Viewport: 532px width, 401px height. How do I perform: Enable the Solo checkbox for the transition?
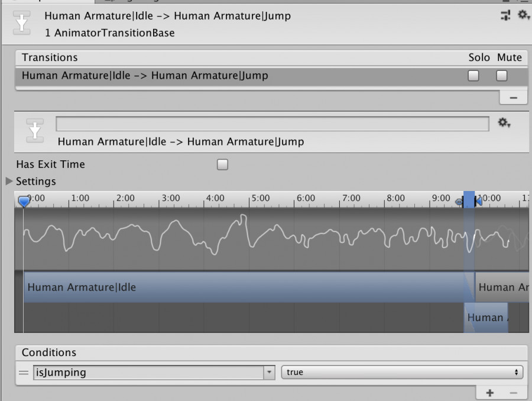473,75
